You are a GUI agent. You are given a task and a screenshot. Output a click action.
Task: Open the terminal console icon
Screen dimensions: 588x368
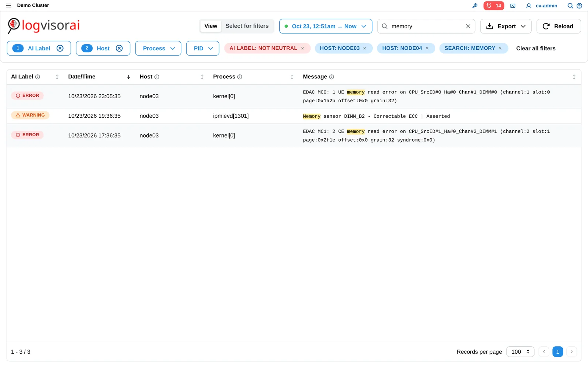513,6
